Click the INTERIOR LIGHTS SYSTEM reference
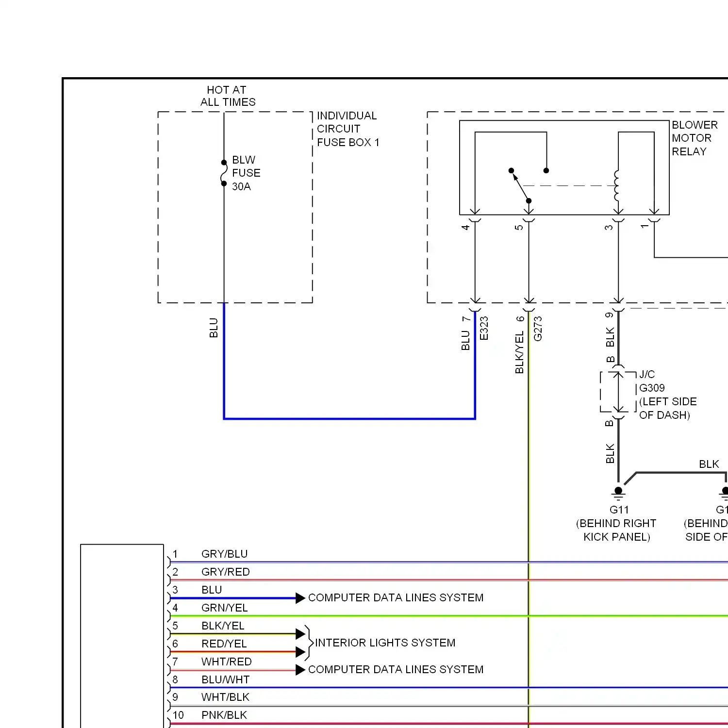 point(385,643)
